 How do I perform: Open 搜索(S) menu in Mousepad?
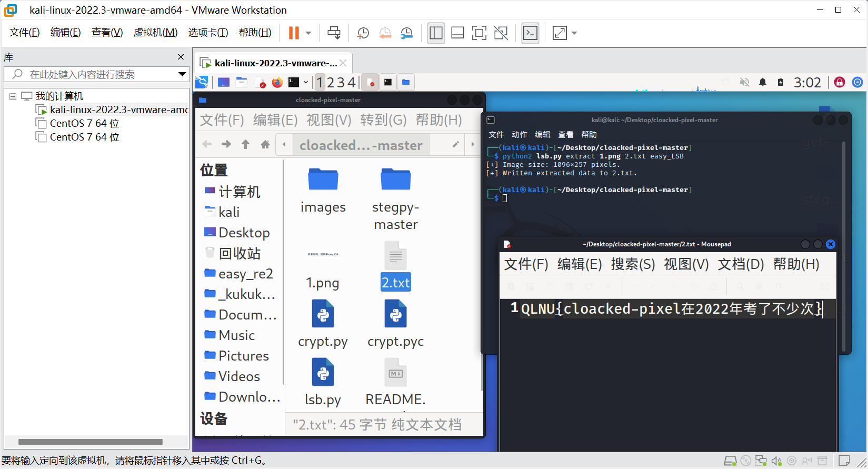coord(633,264)
